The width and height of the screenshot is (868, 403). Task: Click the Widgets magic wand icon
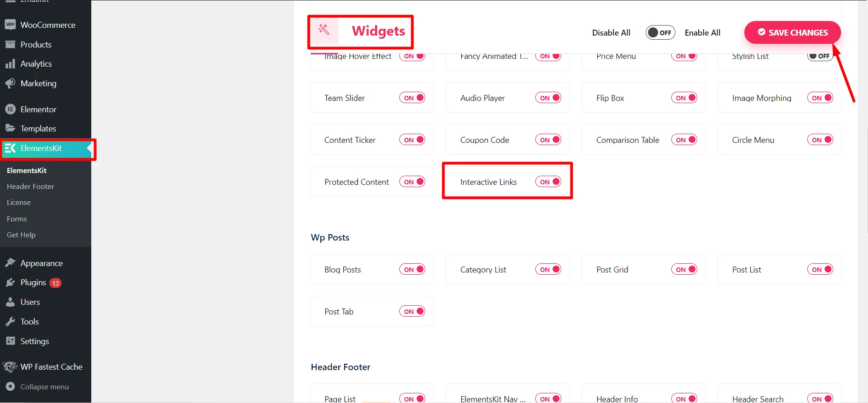coord(324,30)
